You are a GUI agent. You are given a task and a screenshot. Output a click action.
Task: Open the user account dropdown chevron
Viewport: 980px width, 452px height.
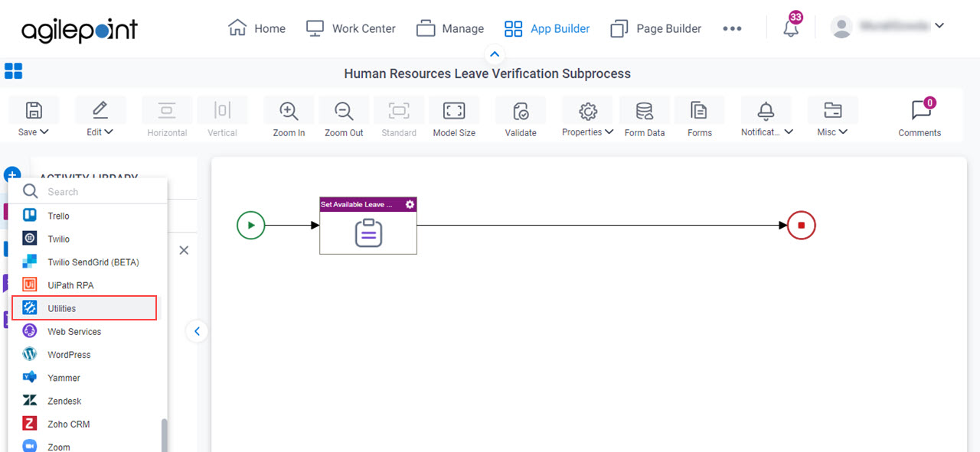point(939,25)
